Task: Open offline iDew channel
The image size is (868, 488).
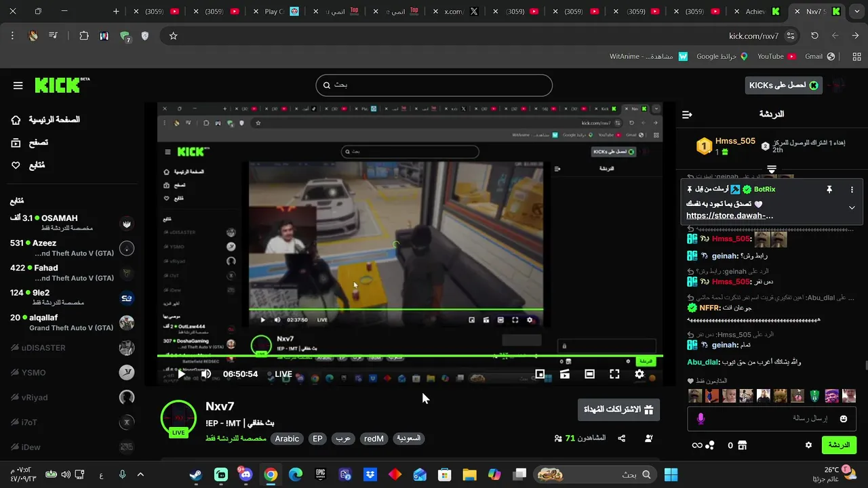Action: 71,447
